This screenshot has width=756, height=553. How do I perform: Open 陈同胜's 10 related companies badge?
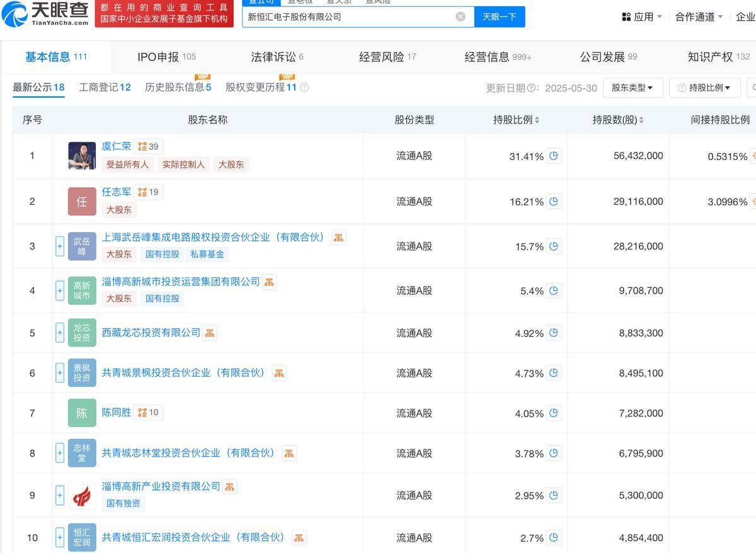(149, 413)
